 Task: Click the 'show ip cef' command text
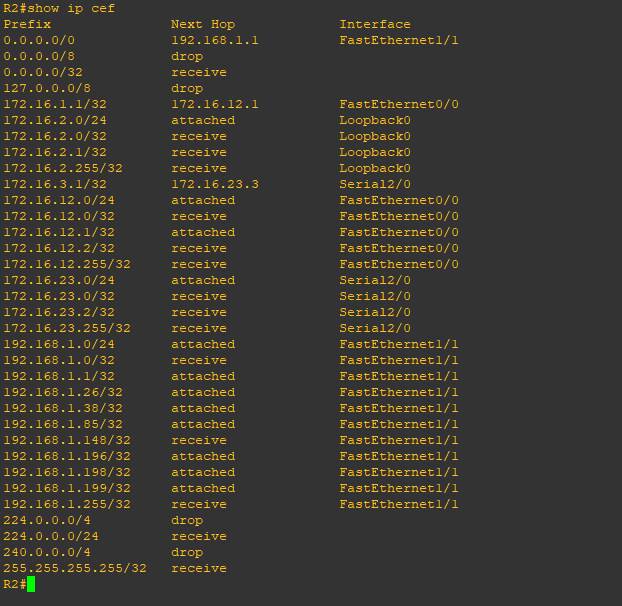point(71,8)
